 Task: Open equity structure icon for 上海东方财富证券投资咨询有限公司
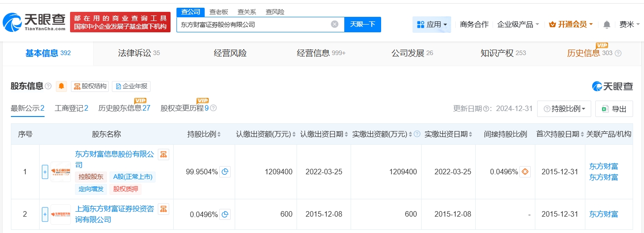pyautogui.click(x=163, y=209)
